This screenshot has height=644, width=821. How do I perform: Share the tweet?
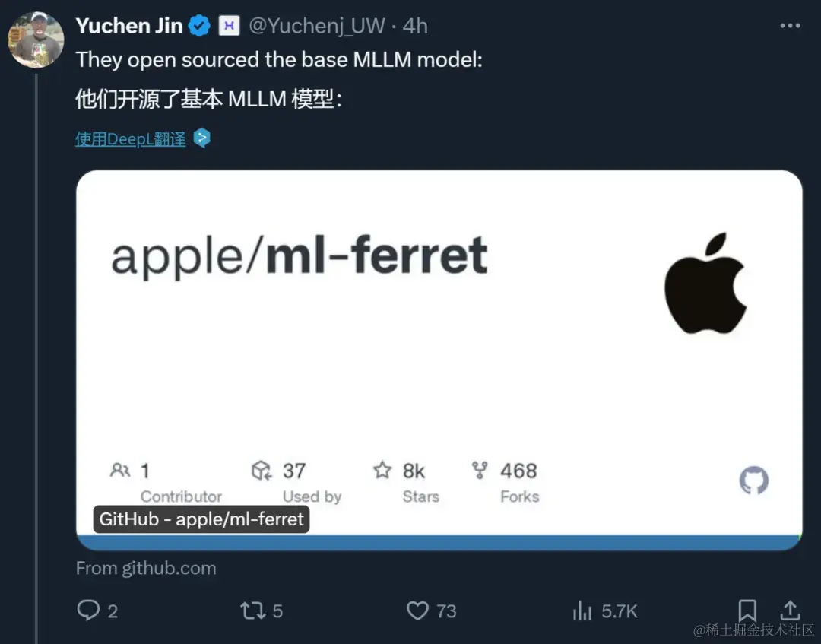[790, 611]
